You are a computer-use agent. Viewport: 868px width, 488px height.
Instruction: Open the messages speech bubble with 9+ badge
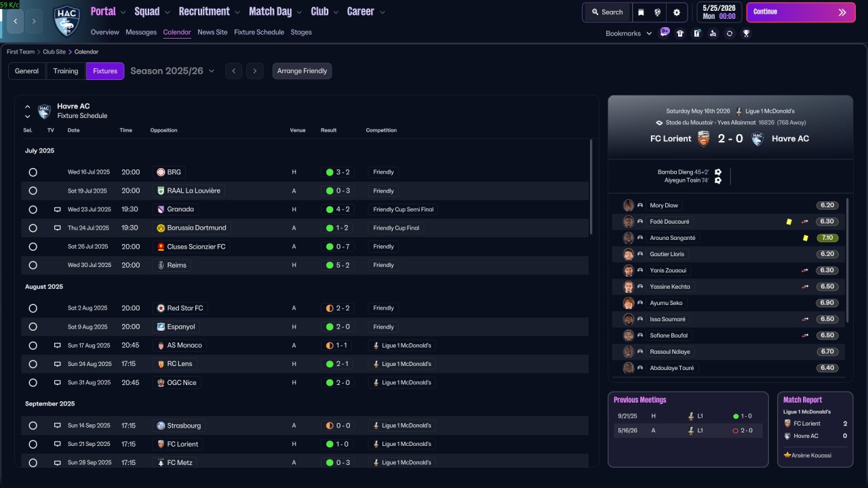tap(665, 33)
